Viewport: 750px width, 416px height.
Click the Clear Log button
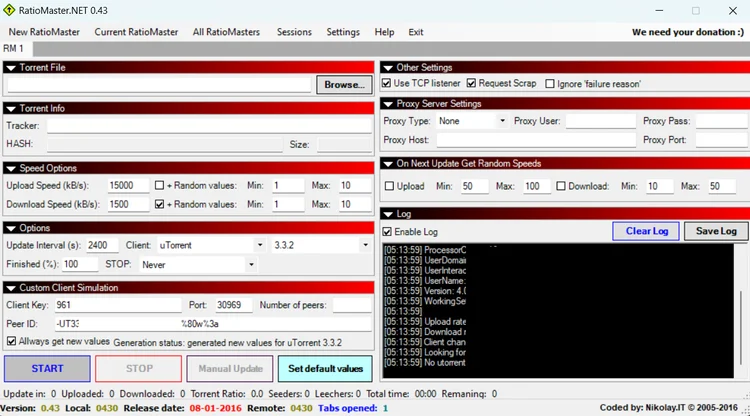(646, 231)
